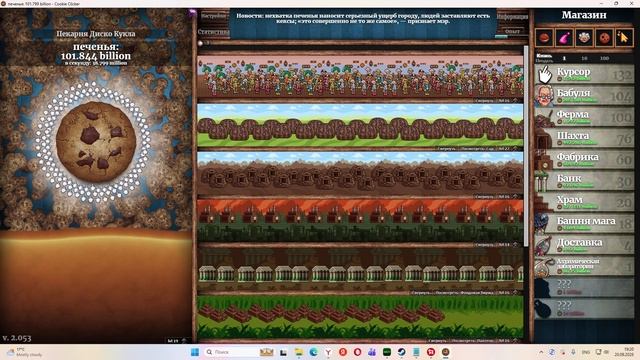Buy an Алхимическая лаборатория building
This screenshot has height=360, width=640.
coord(584,266)
